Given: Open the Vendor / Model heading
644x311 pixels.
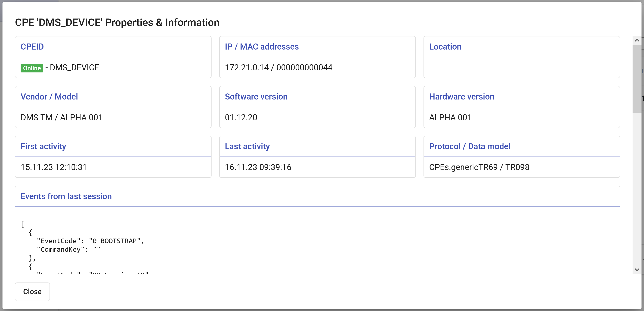Looking at the screenshot, I should tap(49, 97).
